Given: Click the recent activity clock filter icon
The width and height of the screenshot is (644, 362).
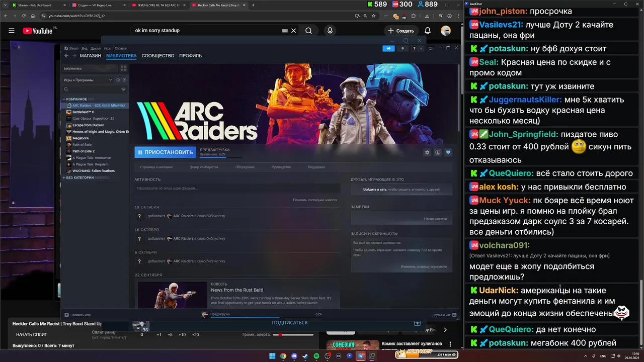Looking at the screenshot, I should coord(118,80).
